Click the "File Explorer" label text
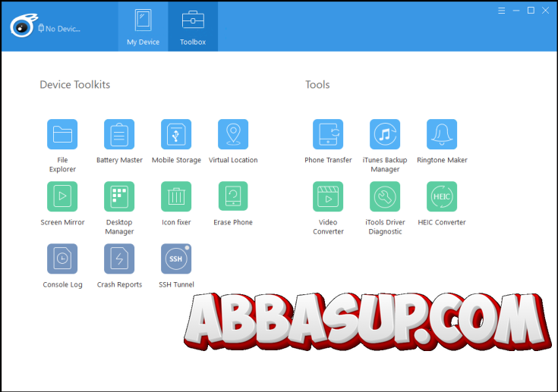The width and height of the screenshot is (558, 392). pos(62,165)
